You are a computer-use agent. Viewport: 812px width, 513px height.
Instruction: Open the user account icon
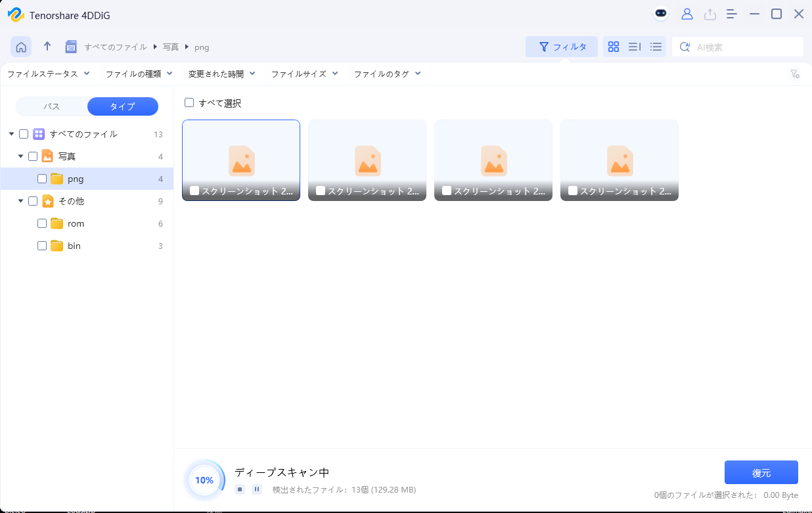(x=687, y=14)
